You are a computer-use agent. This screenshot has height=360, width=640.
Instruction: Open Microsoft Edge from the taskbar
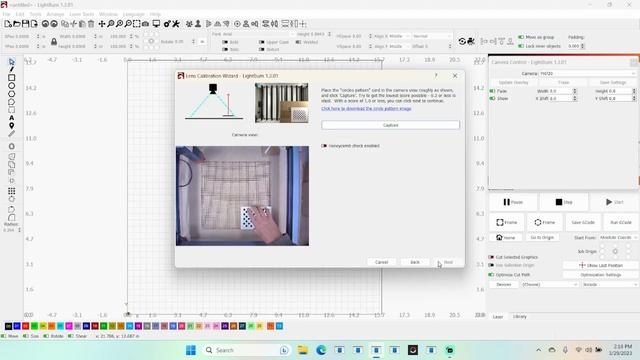pos(321,350)
